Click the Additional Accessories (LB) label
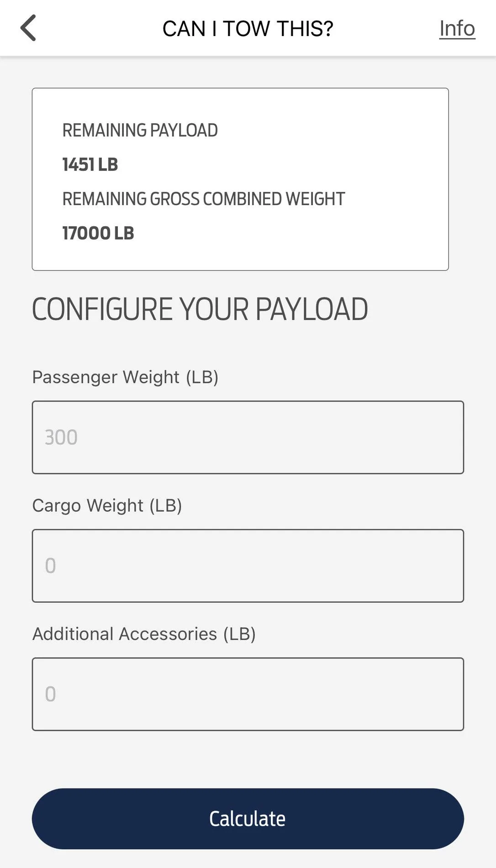 coord(144,634)
